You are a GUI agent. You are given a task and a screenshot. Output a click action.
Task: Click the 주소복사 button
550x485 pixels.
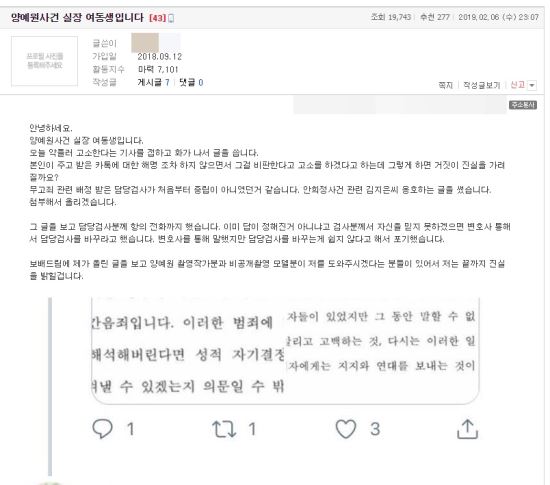[523, 105]
